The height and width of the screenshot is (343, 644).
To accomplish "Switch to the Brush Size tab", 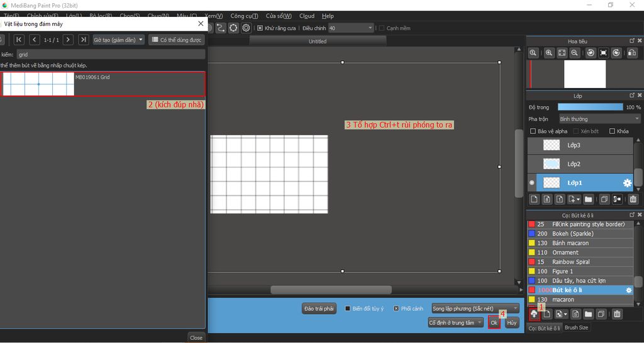I will pyautogui.click(x=576, y=327).
